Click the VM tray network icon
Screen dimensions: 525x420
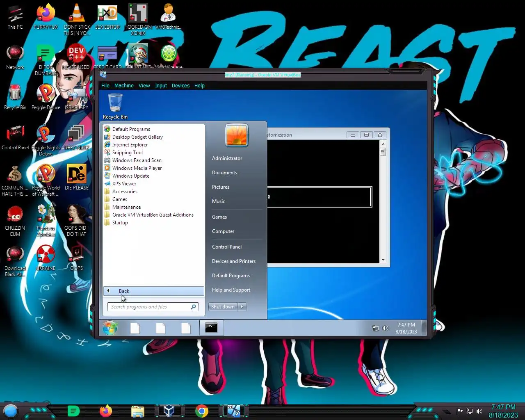pyautogui.click(x=375, y=328)
